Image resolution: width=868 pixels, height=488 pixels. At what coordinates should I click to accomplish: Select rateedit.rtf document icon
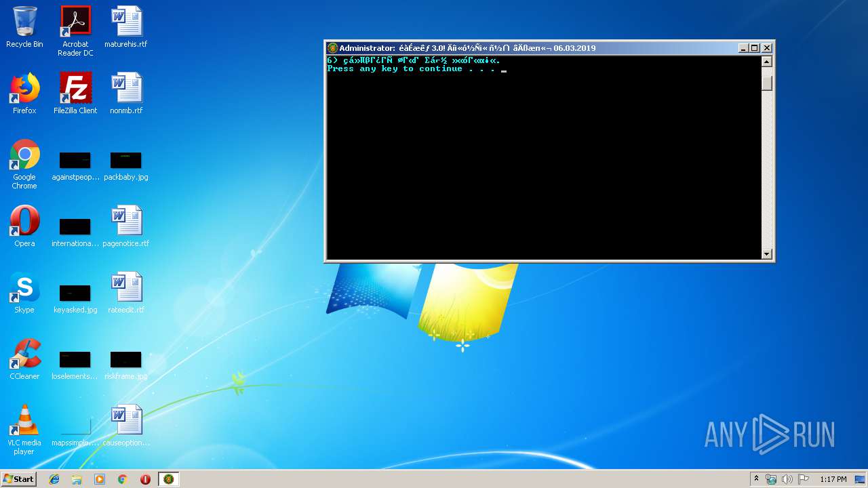point(126,293)
